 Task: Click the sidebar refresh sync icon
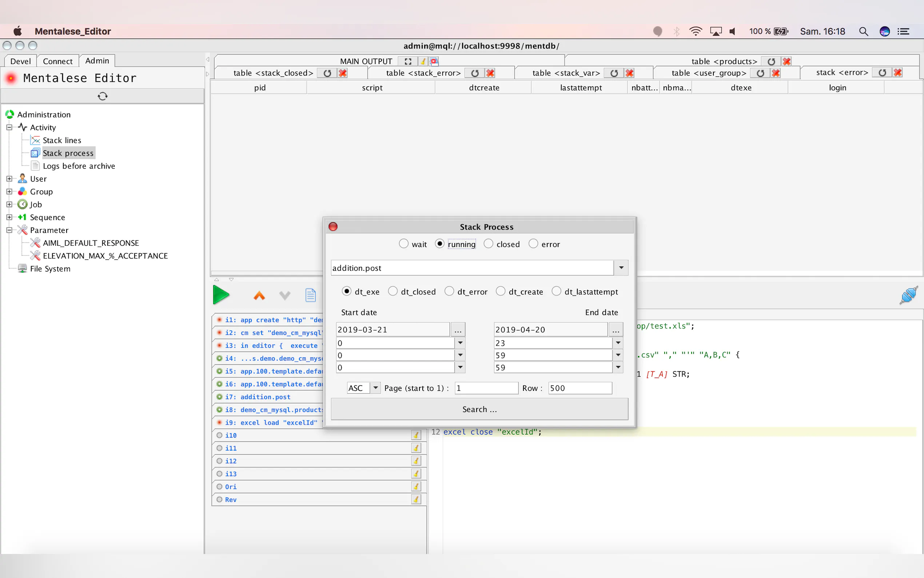[x=102, y=96]
